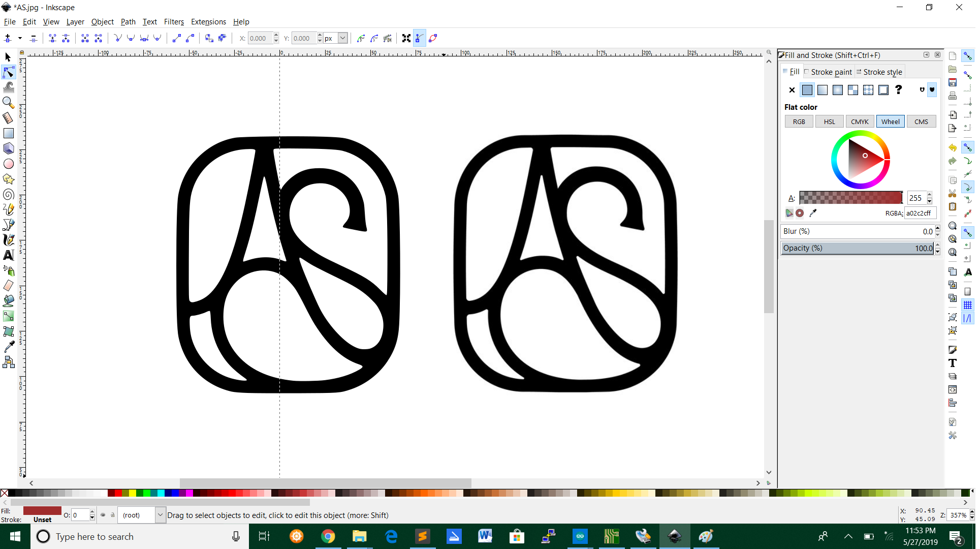Screen dimensions: 980x549
Task: Select the Tweak tool
Action: click(x=8, y=87)
